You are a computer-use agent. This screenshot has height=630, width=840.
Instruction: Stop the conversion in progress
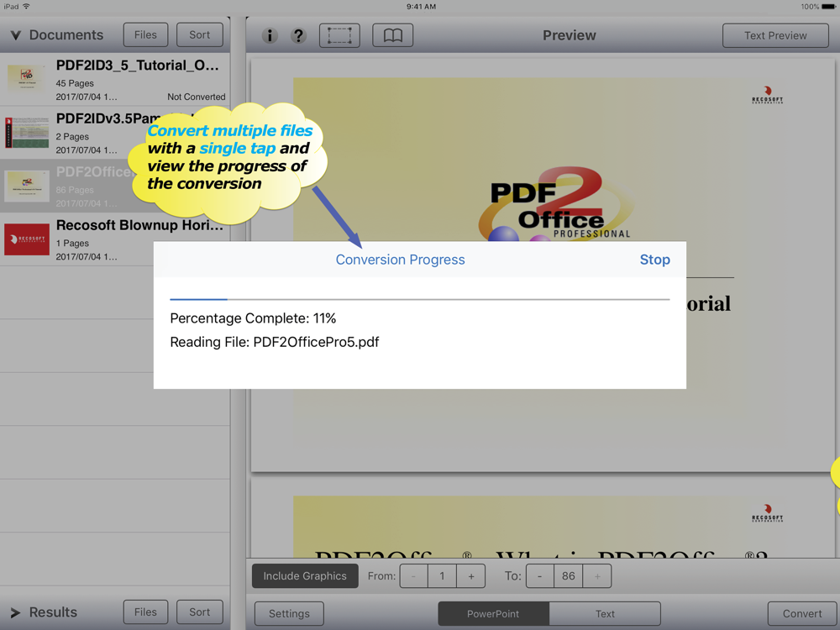click(654, 260)
